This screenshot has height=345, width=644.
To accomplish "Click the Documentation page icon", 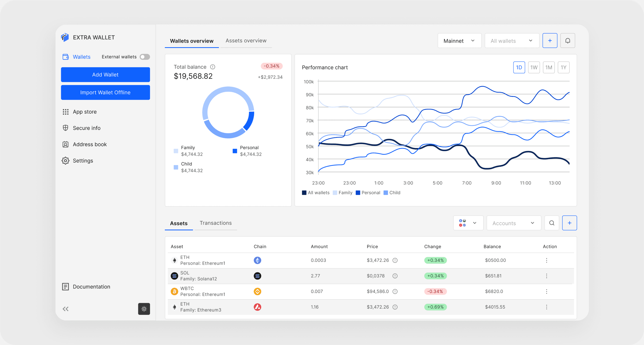I will pos(65,287).
